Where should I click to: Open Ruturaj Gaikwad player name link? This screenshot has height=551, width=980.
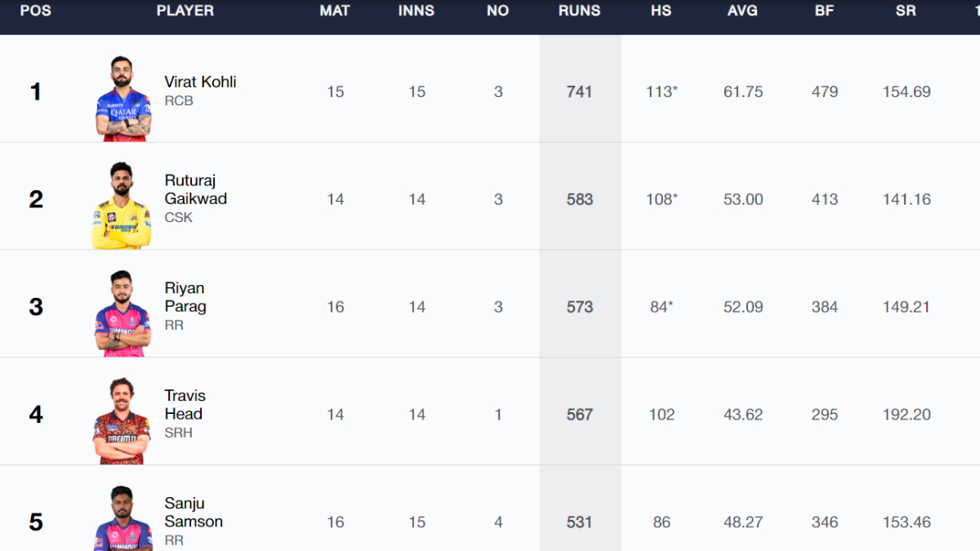coord(195,189)
